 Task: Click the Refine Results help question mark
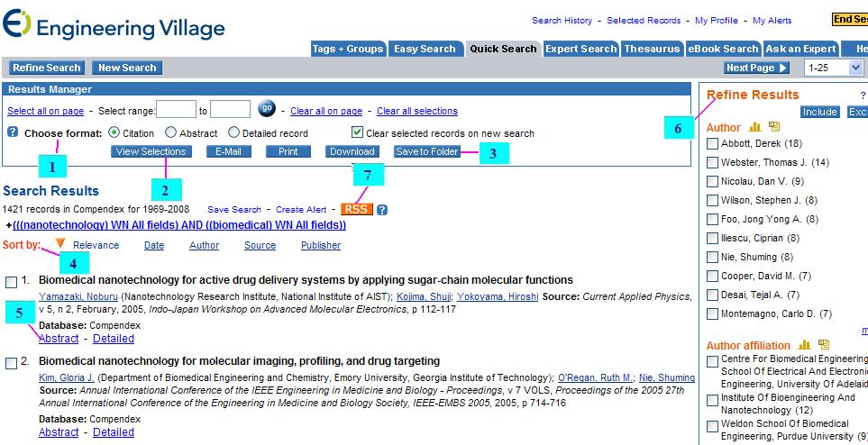tap(863, 95)
